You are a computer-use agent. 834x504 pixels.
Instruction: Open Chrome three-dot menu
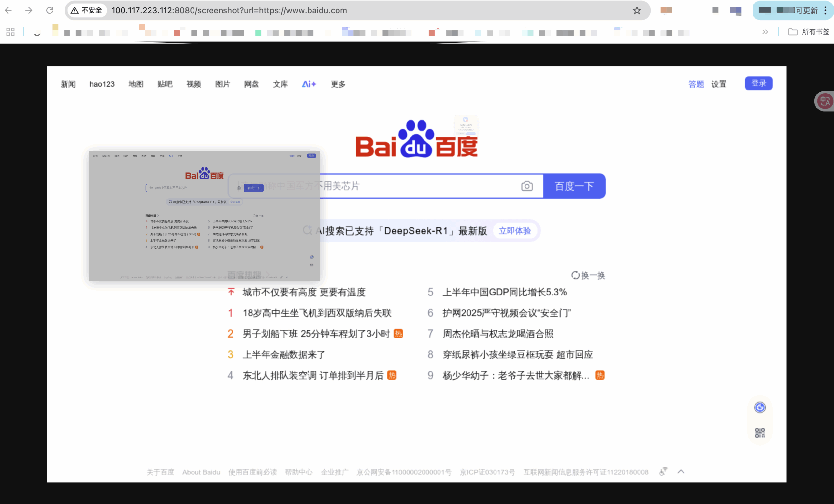[825, 10]
